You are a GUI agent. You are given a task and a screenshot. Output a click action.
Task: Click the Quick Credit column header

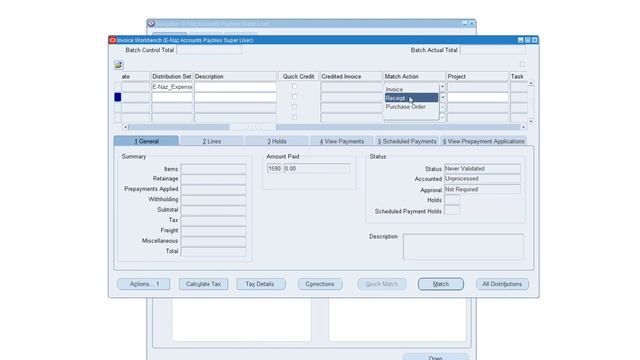[298, 76]
